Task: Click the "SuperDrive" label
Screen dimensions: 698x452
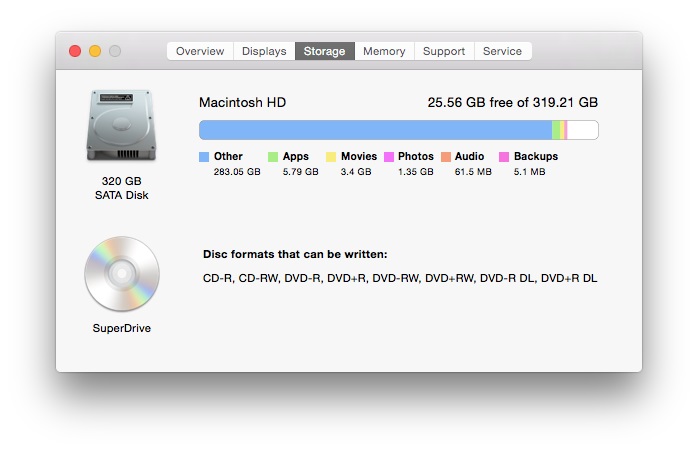Action: click(x=122, y=328)
